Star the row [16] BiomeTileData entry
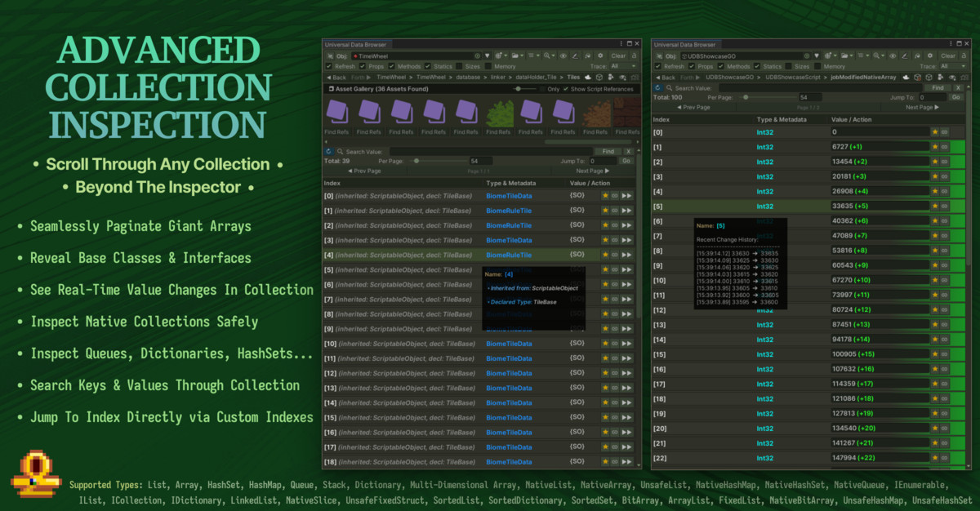 (605, 433)
